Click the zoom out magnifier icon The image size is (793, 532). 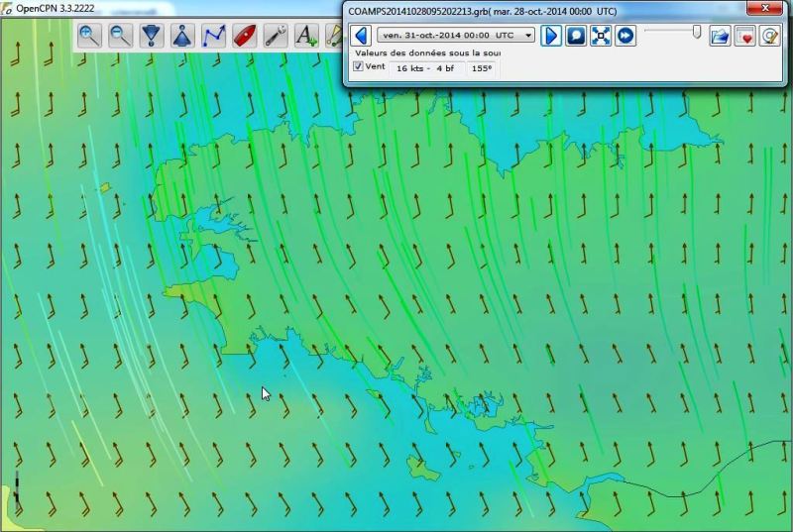tap(120, 37)
